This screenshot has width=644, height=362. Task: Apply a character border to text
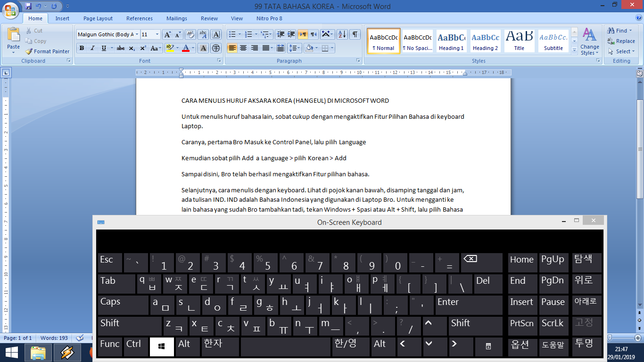(x=216, y=34)
